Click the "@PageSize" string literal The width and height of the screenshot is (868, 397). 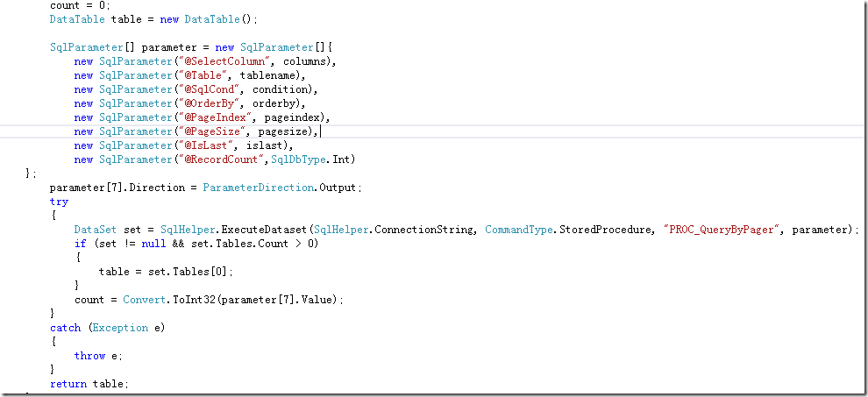click(212, 131)
